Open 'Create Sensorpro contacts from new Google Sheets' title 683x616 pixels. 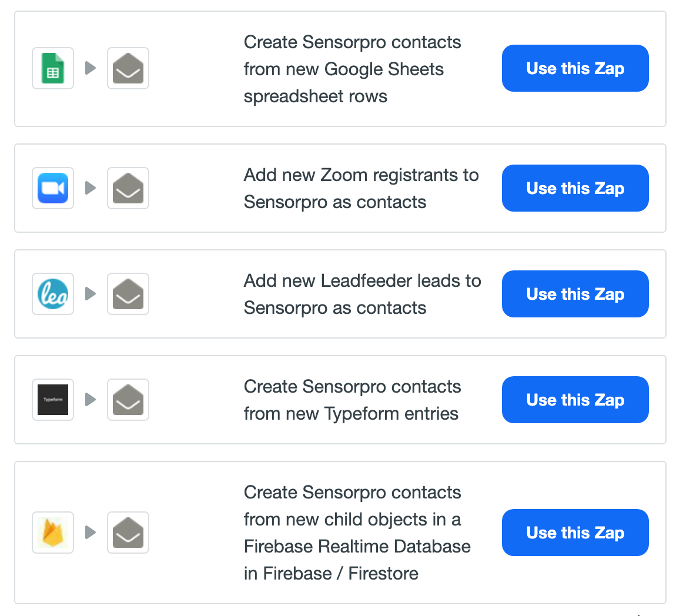352,69
